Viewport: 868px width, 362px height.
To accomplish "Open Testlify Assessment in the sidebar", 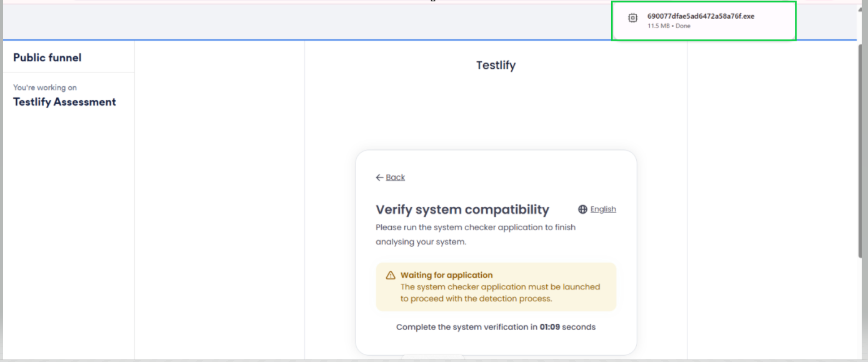I will click(64, 102).
